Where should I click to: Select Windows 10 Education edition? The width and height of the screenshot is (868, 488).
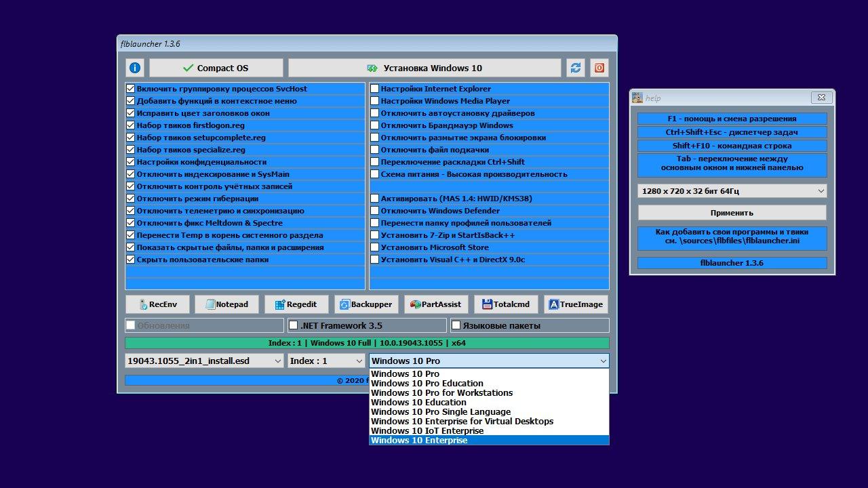(489, 402)
